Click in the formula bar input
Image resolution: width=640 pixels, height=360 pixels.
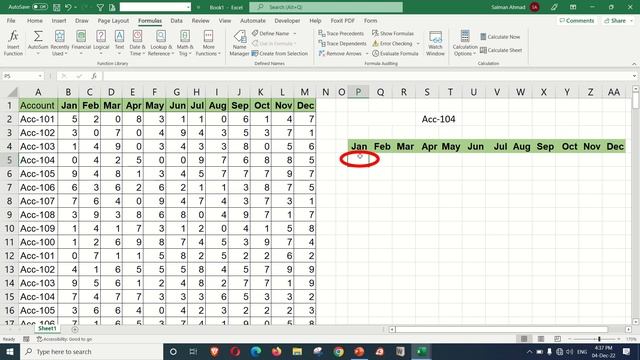(367, 76)
